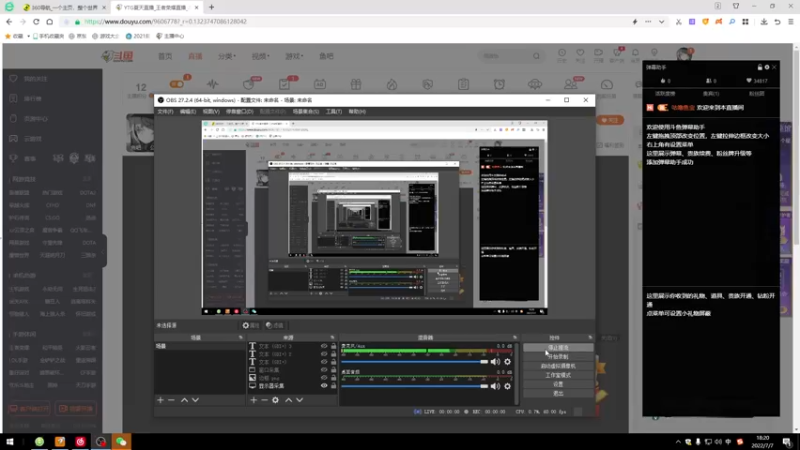
Task: Click the browser address bar URL
Action: (166, 22)
